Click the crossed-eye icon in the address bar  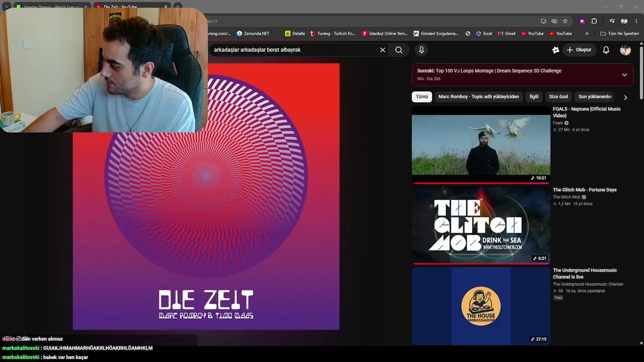(554, 21)
